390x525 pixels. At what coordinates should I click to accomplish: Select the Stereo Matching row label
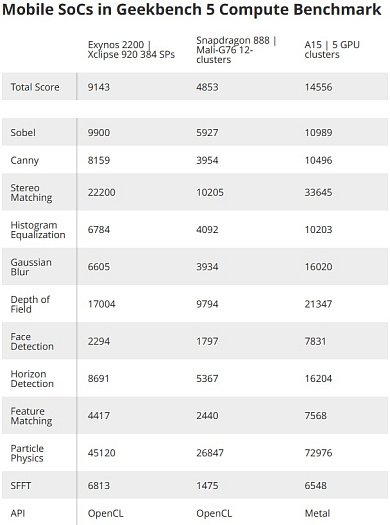(x=31, y=193)
